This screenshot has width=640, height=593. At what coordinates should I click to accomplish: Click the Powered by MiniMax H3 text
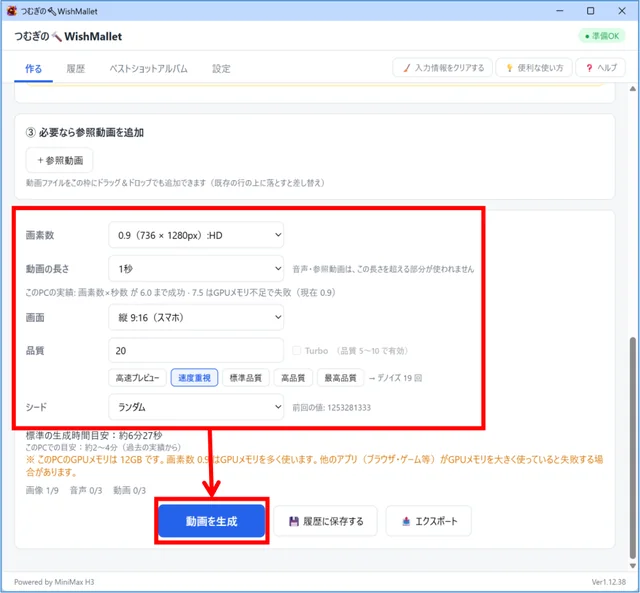pyautogui.click(x=54, y=582)
